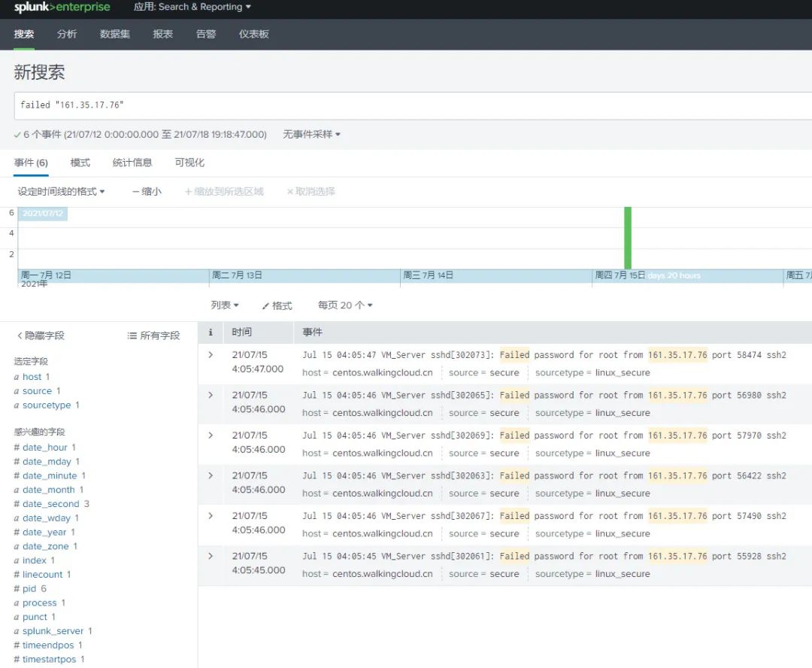Open the 列表 display mode dropdown

(x=225, y=305)
